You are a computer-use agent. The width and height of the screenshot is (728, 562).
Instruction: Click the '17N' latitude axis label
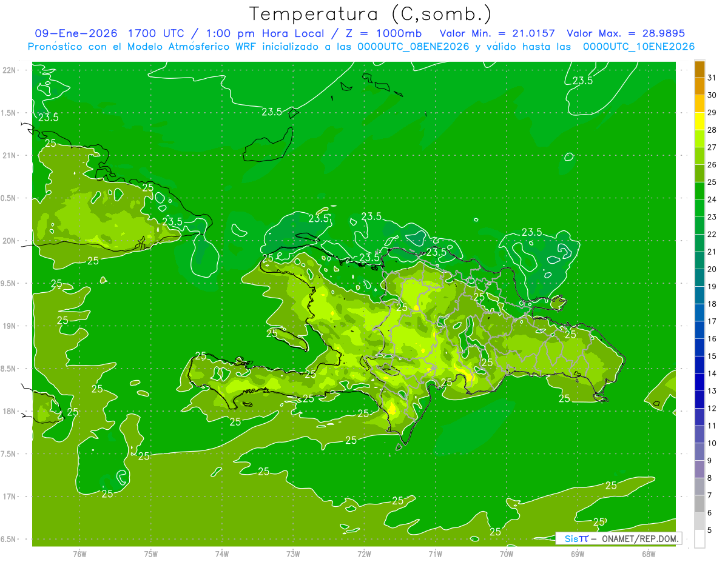pos(9,497)
